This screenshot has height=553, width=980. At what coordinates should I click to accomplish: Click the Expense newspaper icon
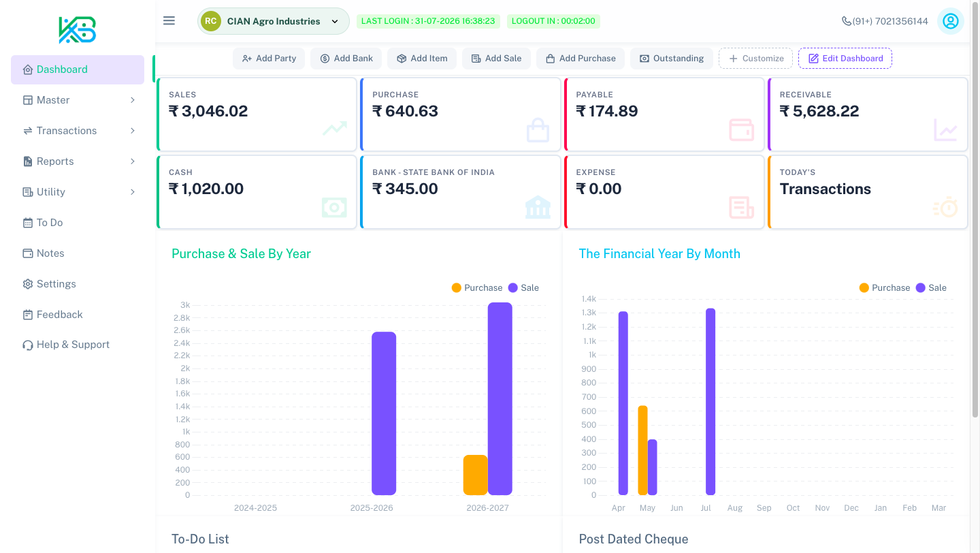pos(741,208)
